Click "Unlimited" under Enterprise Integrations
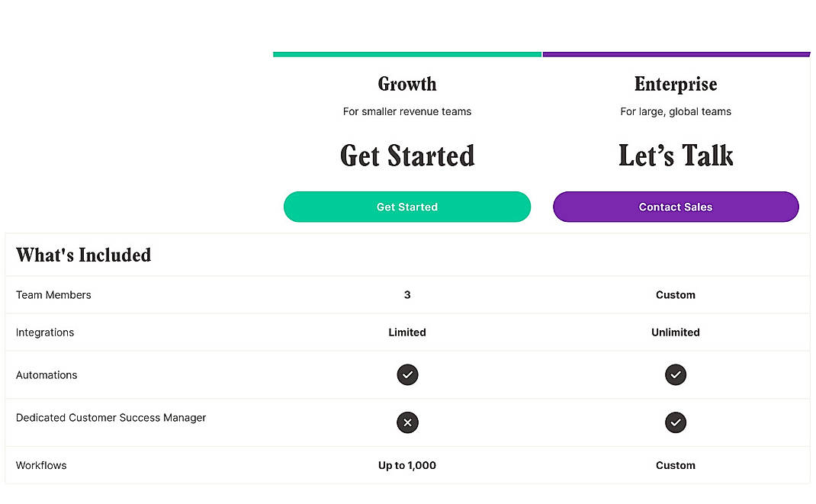The width and height of the screenshot is (816, 504). pyautogui.click(x=676, y=332)
